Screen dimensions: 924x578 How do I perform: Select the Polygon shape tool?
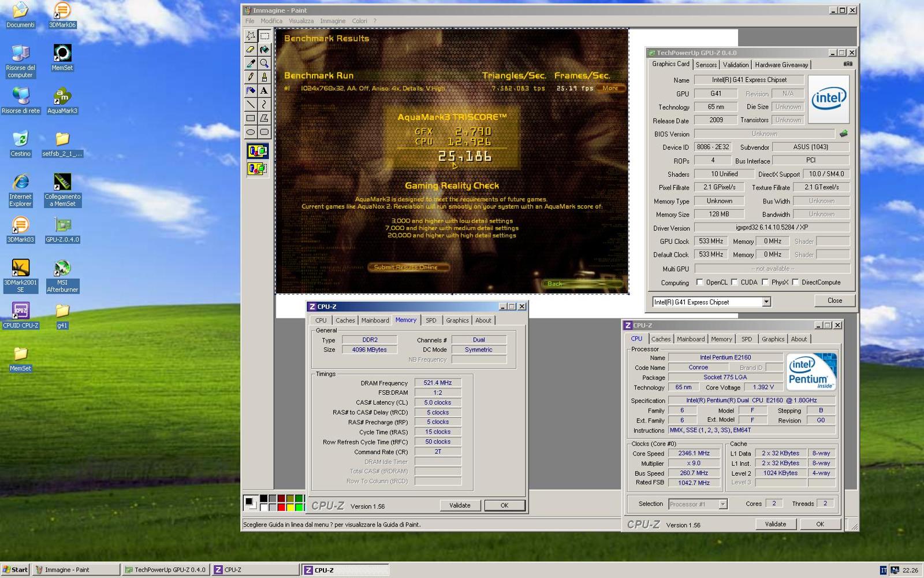click(264, 118)
